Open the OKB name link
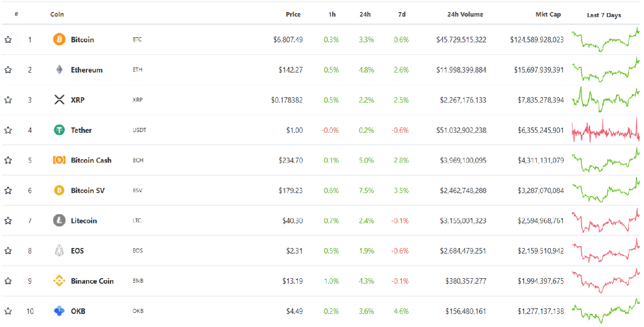Image resolution: width=644 pixels, height=327 pixels. tap(78, 311)
